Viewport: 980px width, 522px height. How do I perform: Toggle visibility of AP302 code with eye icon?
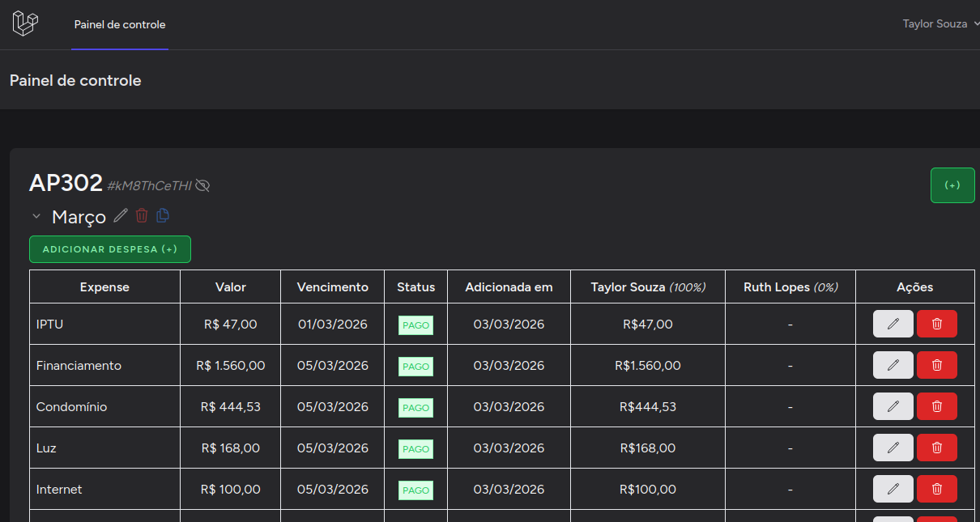pos(202,186)
